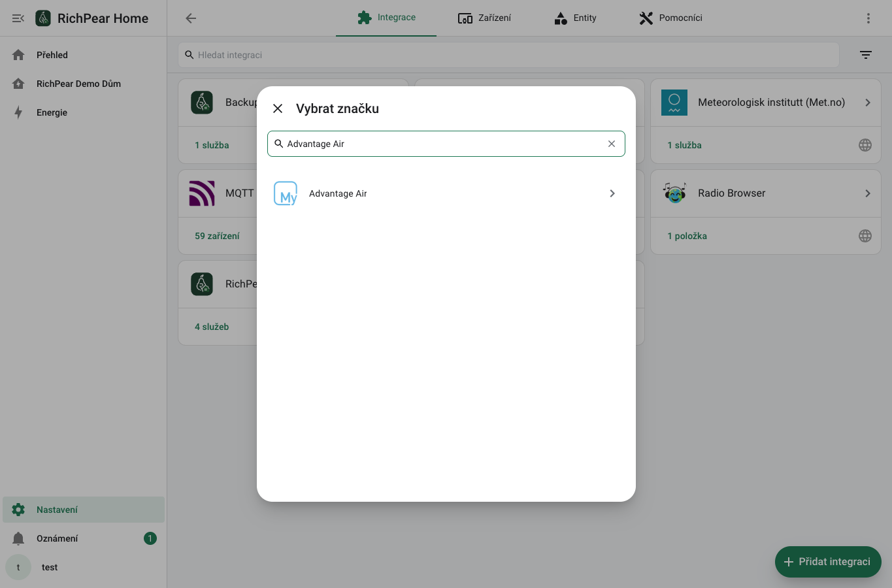The width and height of the screenshot is (892, 588).
Task: Open Radio Browser 1 položka link
Action: (687, 236)
